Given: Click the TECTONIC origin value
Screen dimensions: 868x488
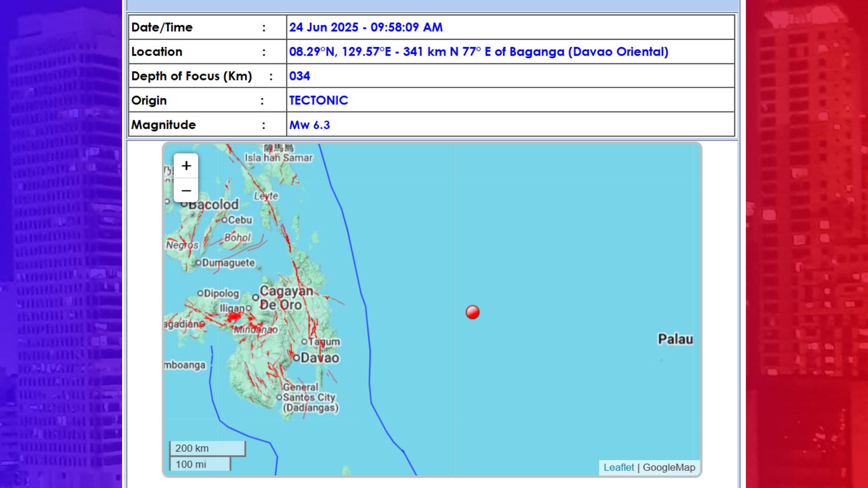Looking at the screenshot, I should 318,100.
